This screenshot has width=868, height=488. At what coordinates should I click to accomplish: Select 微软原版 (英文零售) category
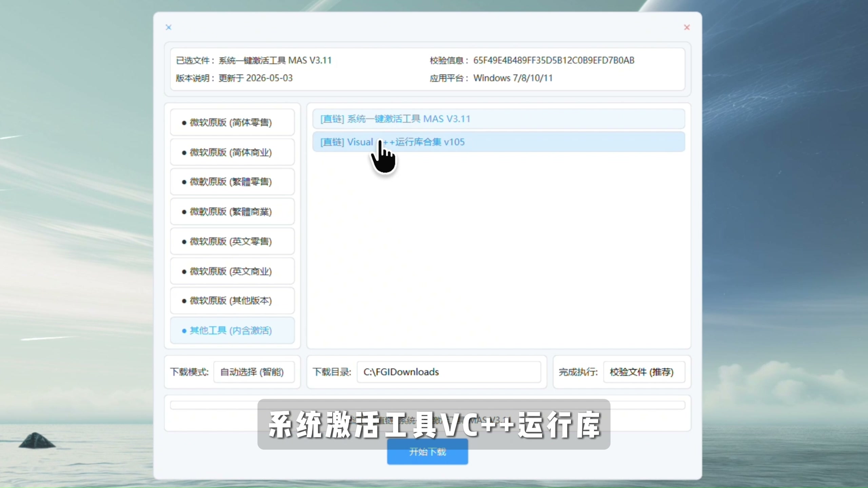(x=232, y=241)
